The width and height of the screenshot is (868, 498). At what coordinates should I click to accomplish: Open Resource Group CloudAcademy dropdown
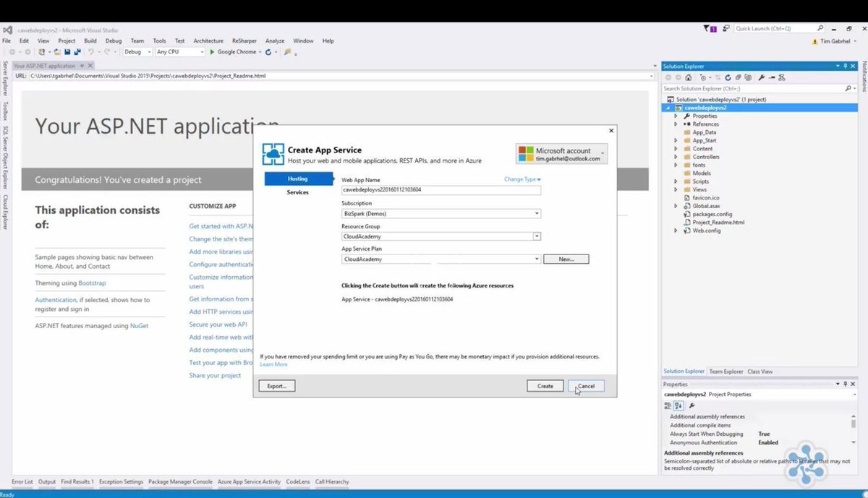coord(441,236)
